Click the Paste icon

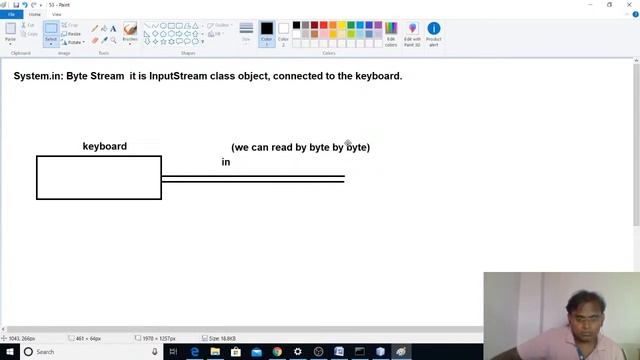coord(10,29)
